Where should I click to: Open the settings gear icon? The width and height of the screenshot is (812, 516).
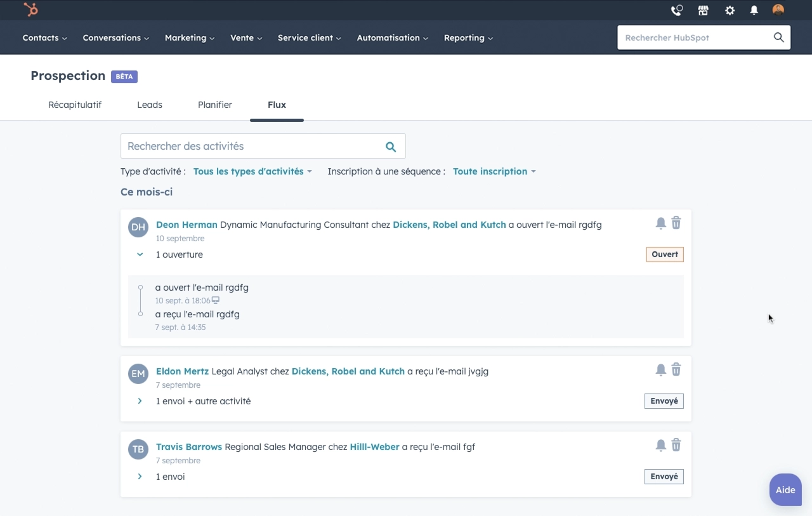click(x=730, y=10)
